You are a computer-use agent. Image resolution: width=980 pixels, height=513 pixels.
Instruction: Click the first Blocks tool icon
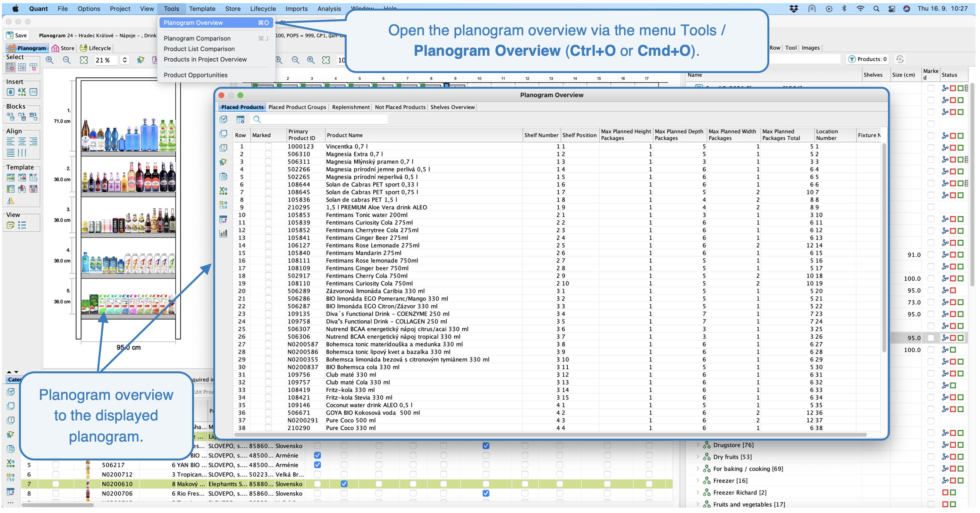tap(10, 116)
